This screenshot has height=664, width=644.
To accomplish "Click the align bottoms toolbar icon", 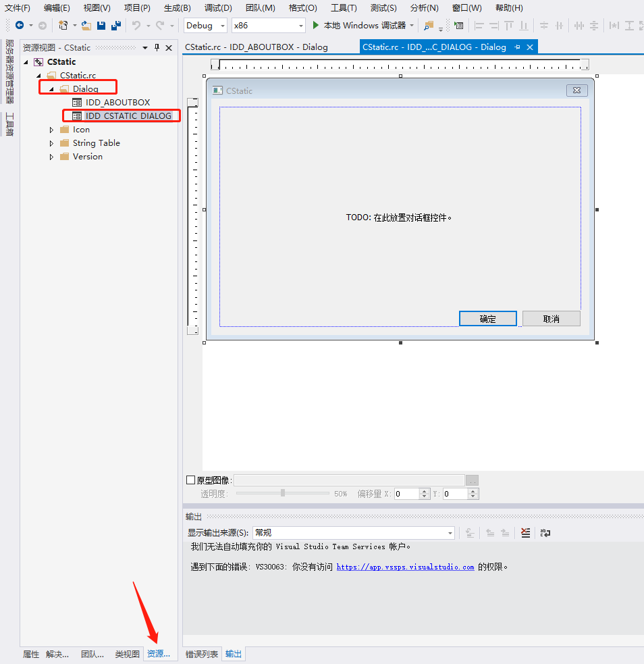I will point(524,26).
